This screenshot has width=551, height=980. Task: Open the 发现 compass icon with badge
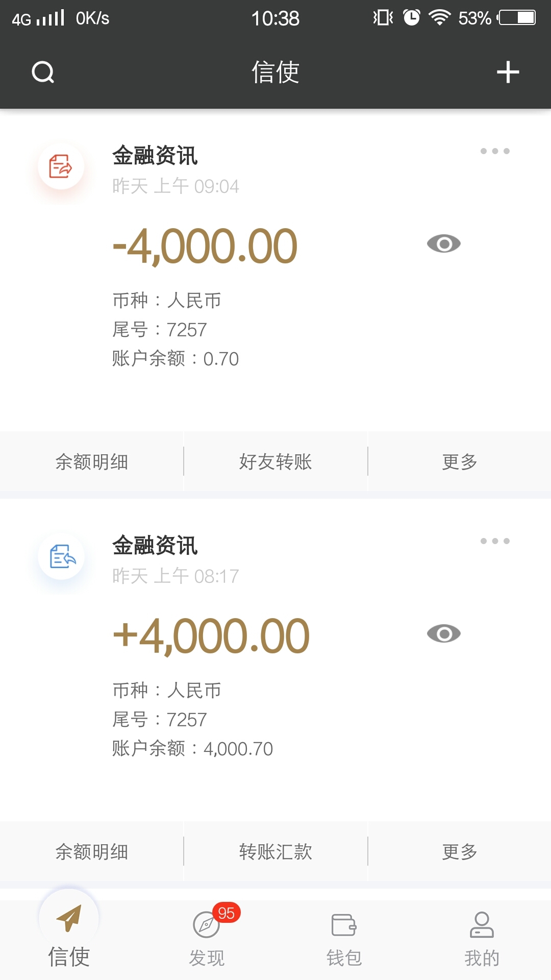point(207,924)
